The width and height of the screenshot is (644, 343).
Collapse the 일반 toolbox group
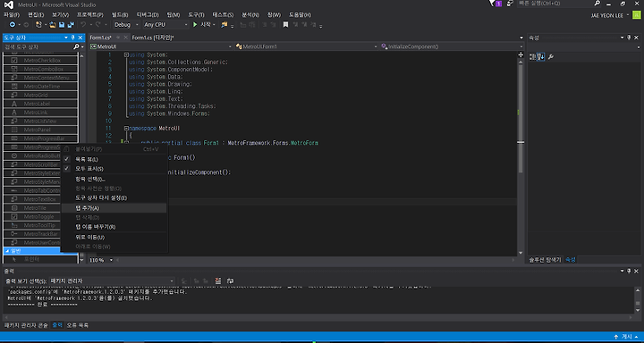pyautogui.click(x=7, y=251)
